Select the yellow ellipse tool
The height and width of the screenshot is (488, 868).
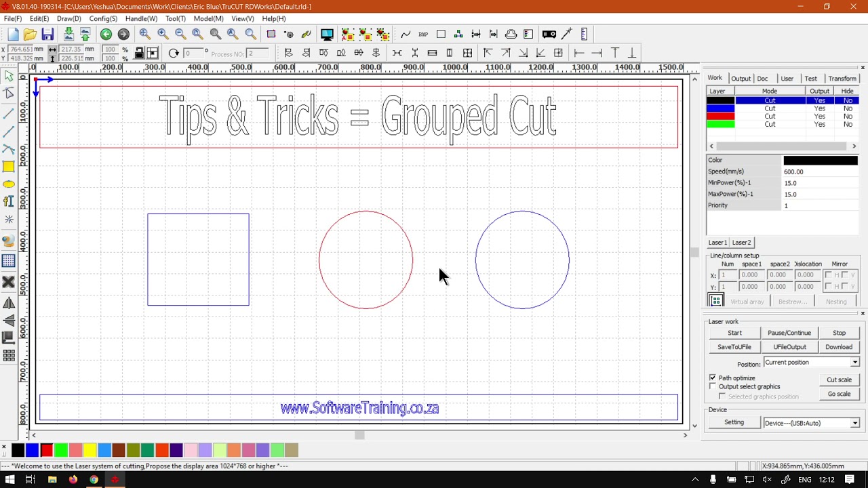coord(9,184)
